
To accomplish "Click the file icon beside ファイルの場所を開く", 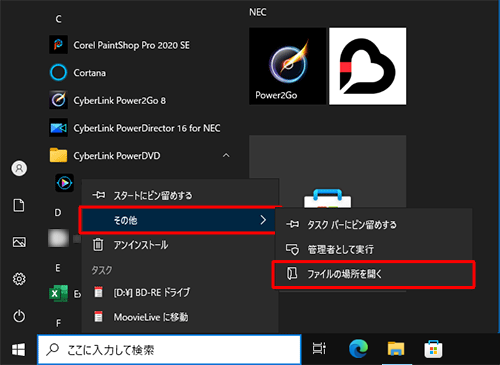I will pyautogui.click(x=292, y=274).
